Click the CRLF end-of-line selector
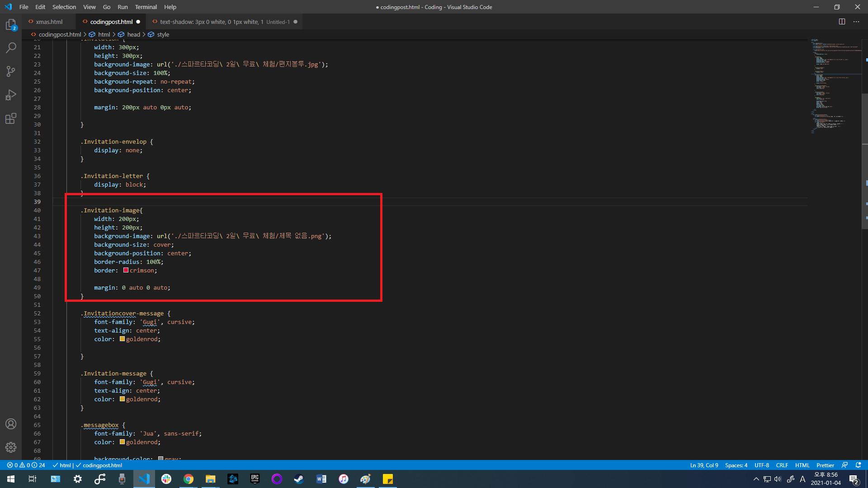868x488 pixels. click(x=782, y=465)
